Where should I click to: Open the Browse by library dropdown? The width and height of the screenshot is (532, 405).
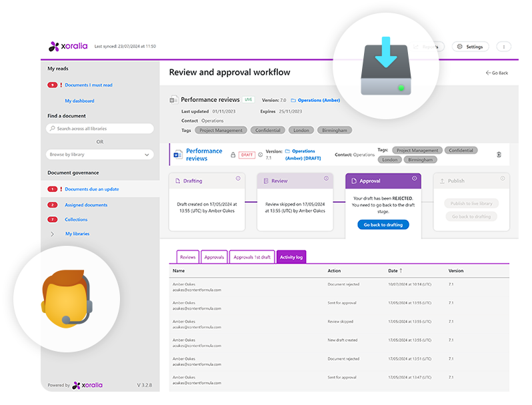[100, 154]
